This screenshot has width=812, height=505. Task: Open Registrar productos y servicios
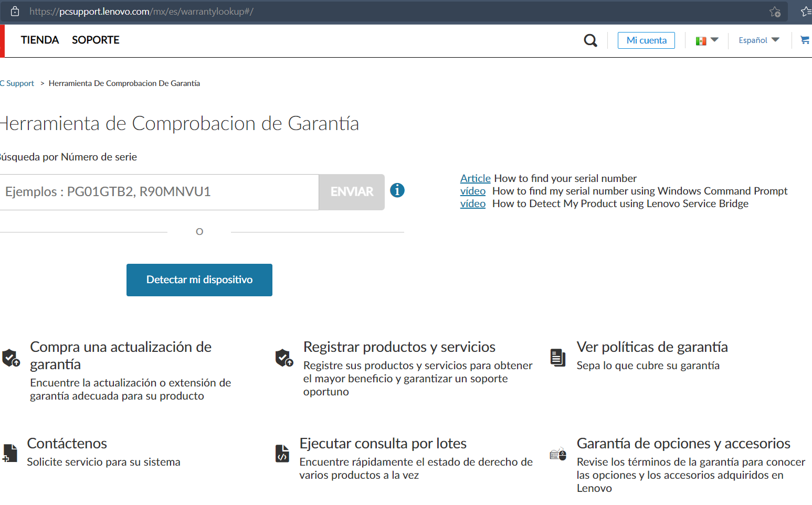(x=399, y=347)
